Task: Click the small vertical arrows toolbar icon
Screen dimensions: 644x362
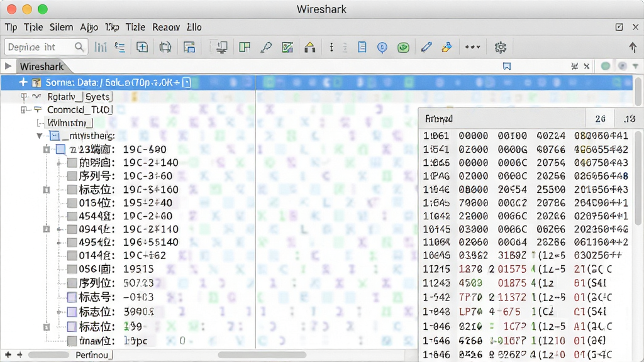Action: 331,47
